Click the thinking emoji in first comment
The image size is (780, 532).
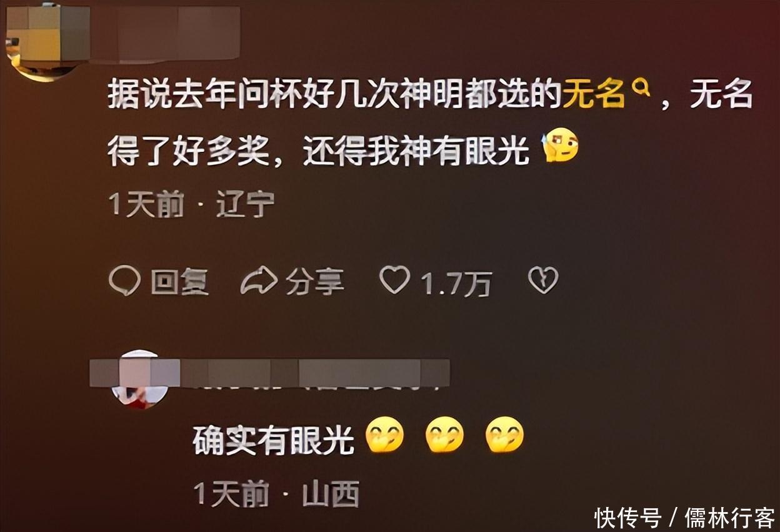(561, 145)
